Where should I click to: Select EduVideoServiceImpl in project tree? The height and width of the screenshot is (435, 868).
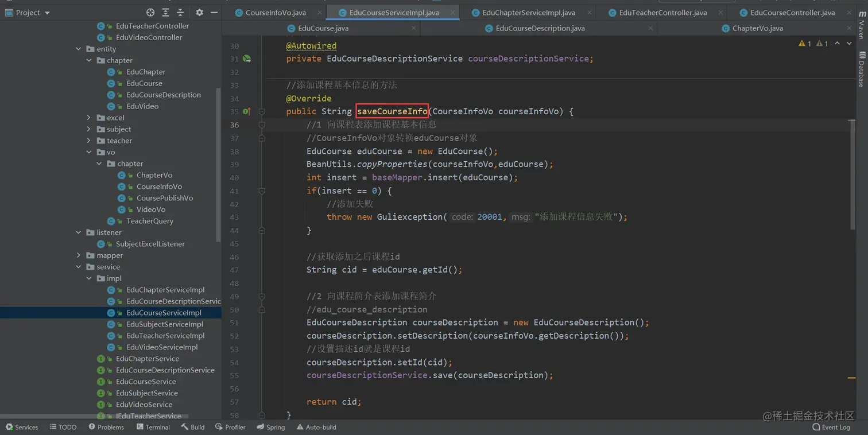click(x=162, y=347)
